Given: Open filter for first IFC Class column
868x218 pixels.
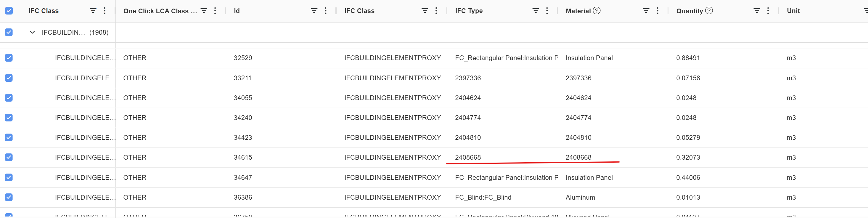Looking at the screenshot, I should pyautogui.click(x=93, y=11).
